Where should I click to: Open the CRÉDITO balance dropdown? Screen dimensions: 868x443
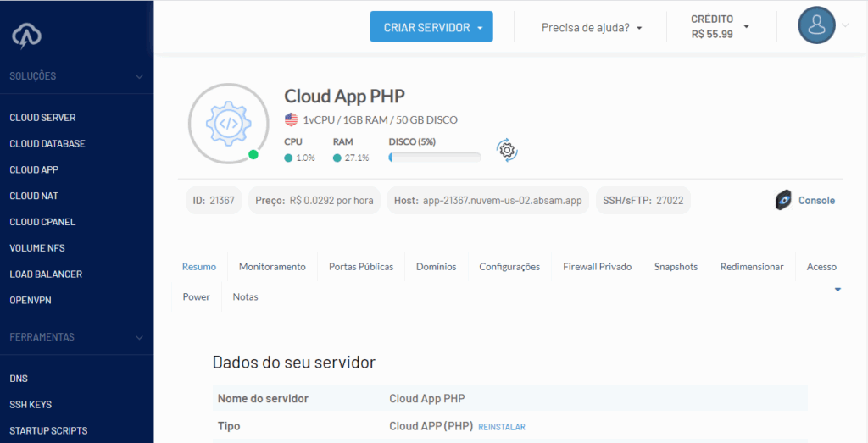pos(720,27)
